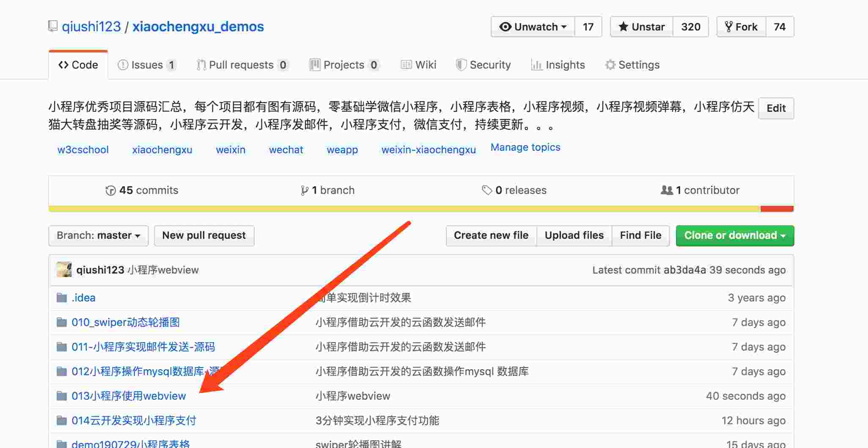This screenshot has width=868, height=448.
Task: Click the people icon beside 1 contributor
Action: click(x=667, y=190)
